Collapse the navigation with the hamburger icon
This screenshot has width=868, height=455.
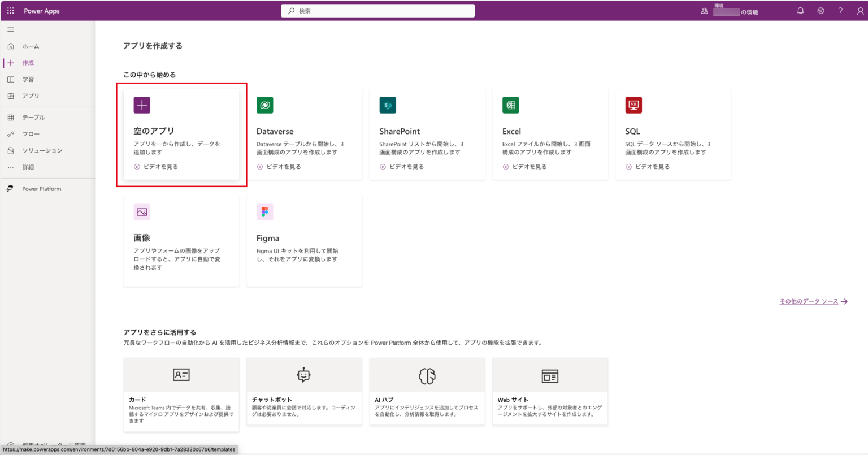click(10, 29)
